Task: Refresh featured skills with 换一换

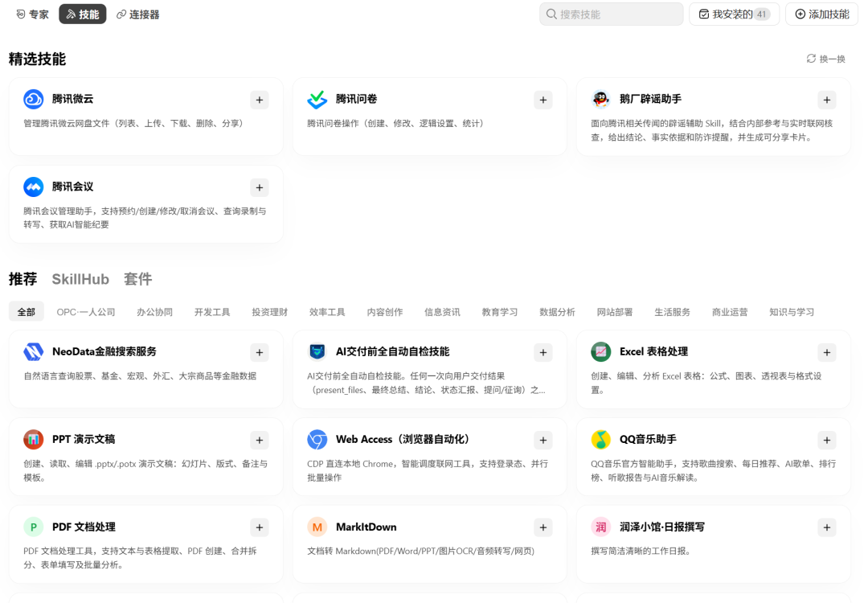Action: 826,59
